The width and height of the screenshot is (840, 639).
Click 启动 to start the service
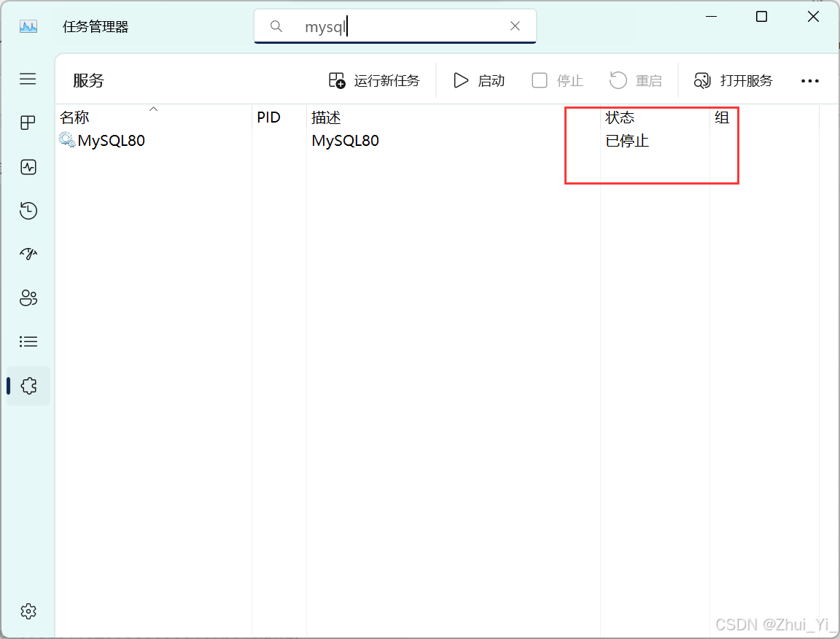click(479, 80)
